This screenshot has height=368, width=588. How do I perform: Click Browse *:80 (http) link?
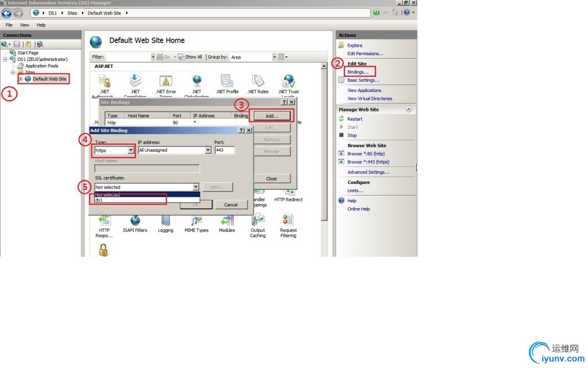366,154
